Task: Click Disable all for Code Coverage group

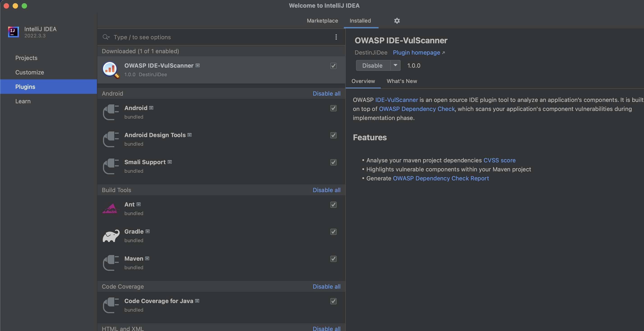Action: (327, 286)
